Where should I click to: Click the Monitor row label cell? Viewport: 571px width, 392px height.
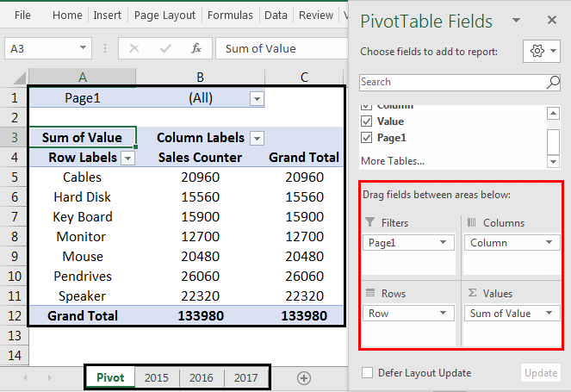coord(83,237)
